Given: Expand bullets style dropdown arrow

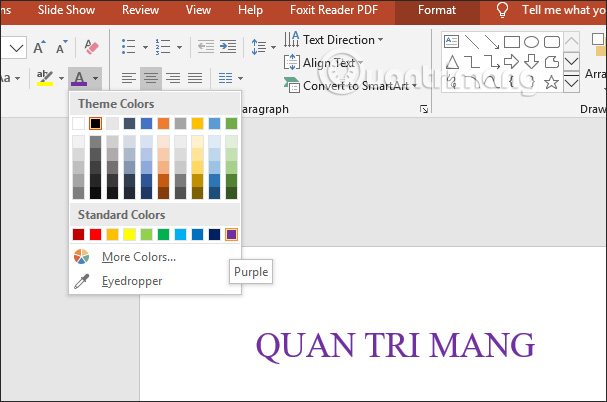Looking at the screenshot, I should click(145, 47).
